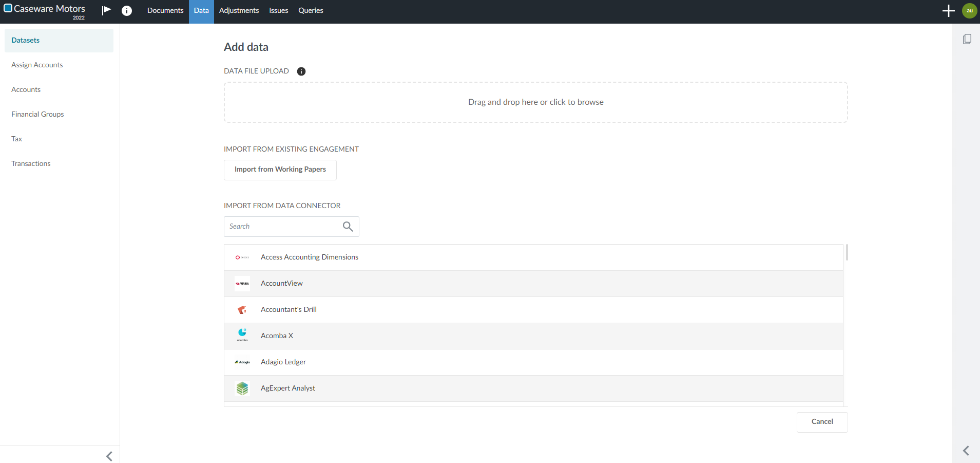Click the connector list scrollbar
Viewport: 980px width, 463px height.
[x=847, y=253]
